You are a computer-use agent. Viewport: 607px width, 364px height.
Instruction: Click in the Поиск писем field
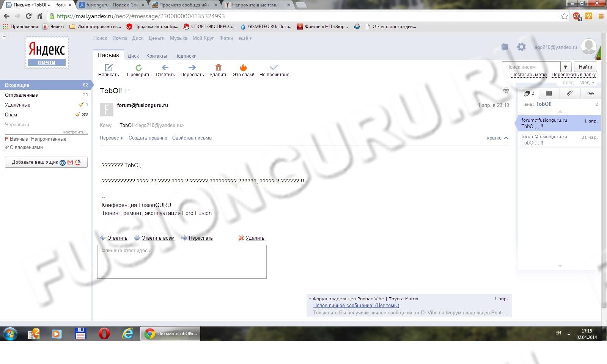point(531,67)
